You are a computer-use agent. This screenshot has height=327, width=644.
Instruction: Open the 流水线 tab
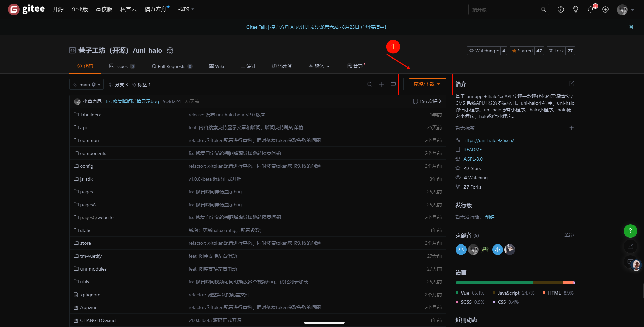(x=282, y=66)
